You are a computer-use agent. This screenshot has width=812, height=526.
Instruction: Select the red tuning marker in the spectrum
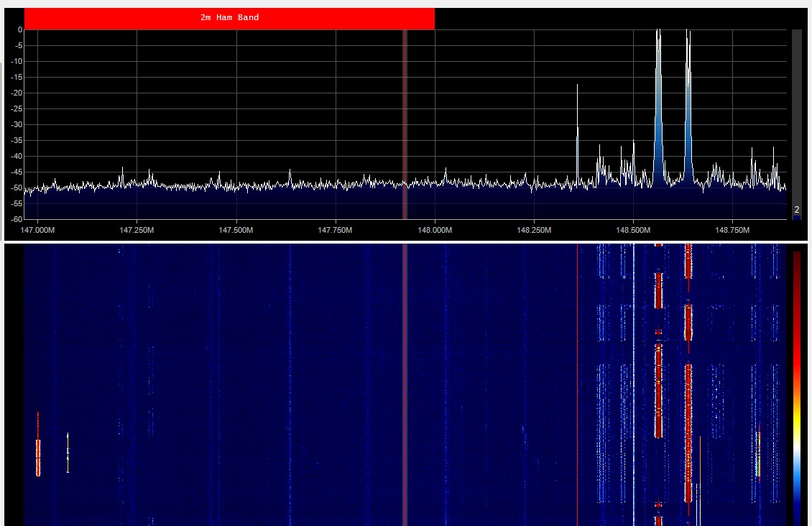(x=405, y=122)
